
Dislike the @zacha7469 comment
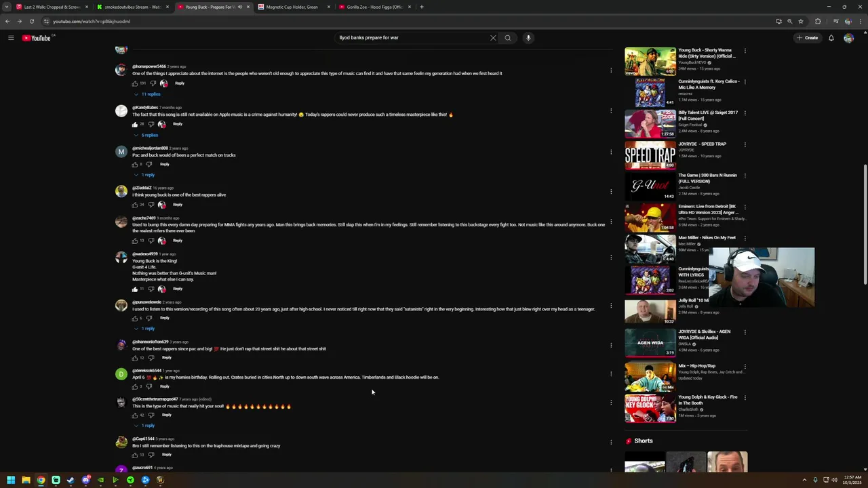[151, 240]
